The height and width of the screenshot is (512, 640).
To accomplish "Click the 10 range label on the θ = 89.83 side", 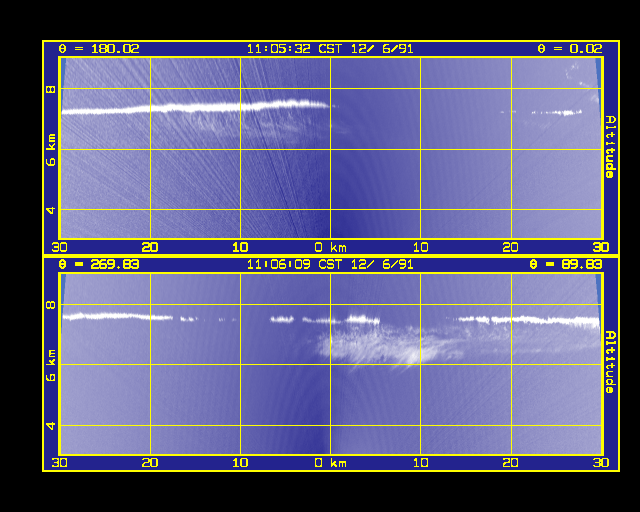I will click(x=420, y=463).
